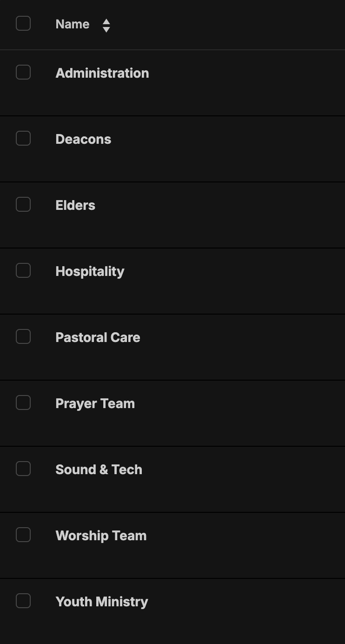345x644 pixels.
Task: Click the Name column header
Action: 73,24
